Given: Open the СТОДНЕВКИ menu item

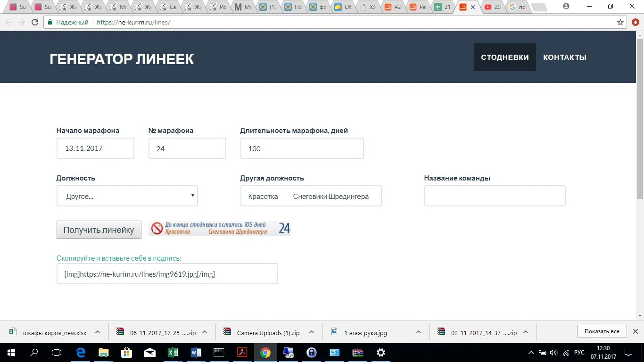Looking at the screenshot, I should (505, 57).
